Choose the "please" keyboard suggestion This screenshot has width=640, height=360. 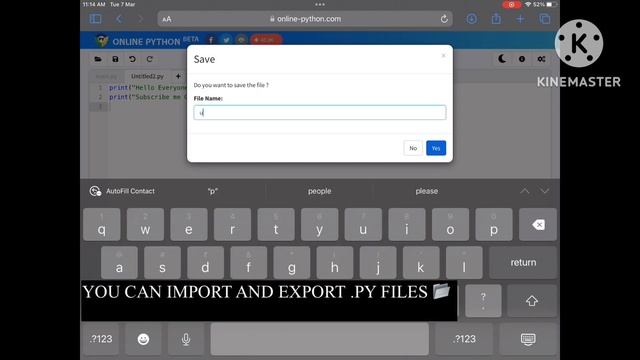[427, 191]
